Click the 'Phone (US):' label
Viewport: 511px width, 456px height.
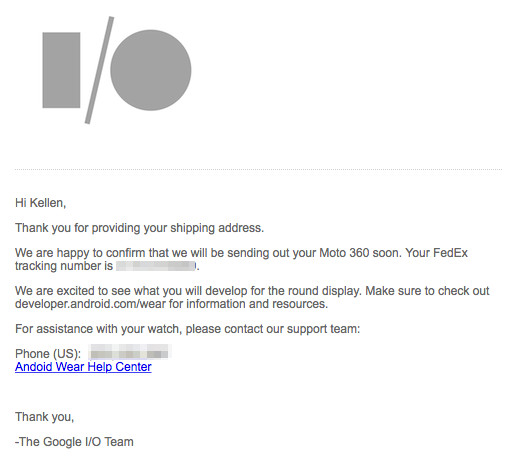point(48,353)
